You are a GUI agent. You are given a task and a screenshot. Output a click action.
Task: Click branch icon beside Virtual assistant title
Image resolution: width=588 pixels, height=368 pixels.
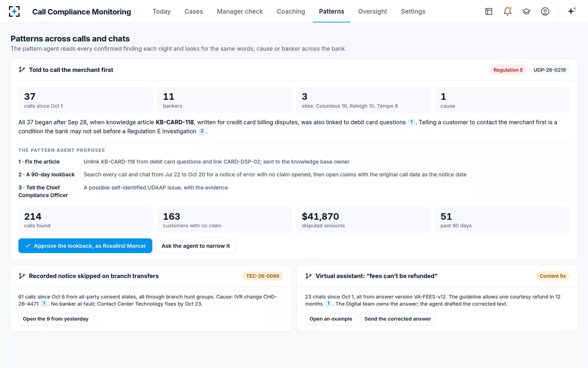(309, 276)
